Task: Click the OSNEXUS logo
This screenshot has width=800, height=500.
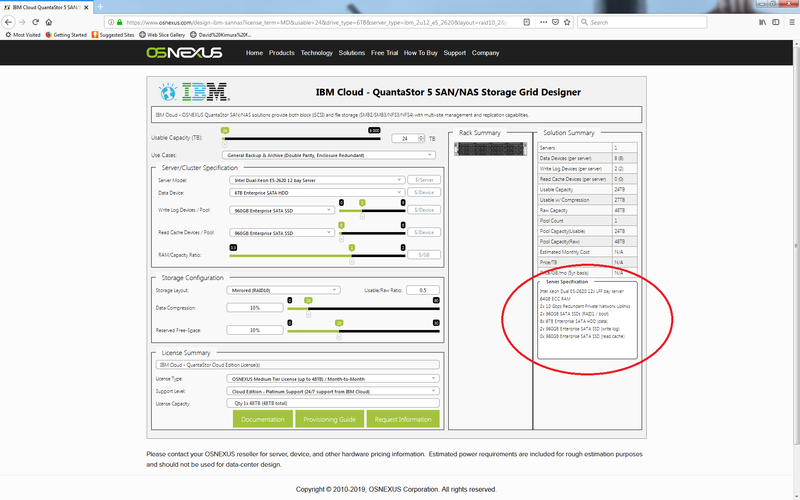Action: point(184,53)
